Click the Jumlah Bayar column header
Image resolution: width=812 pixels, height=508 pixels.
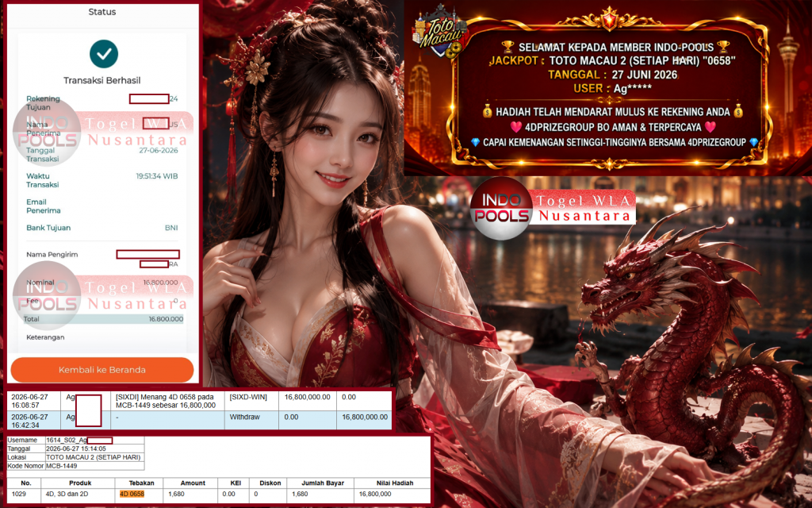(323, 483)
